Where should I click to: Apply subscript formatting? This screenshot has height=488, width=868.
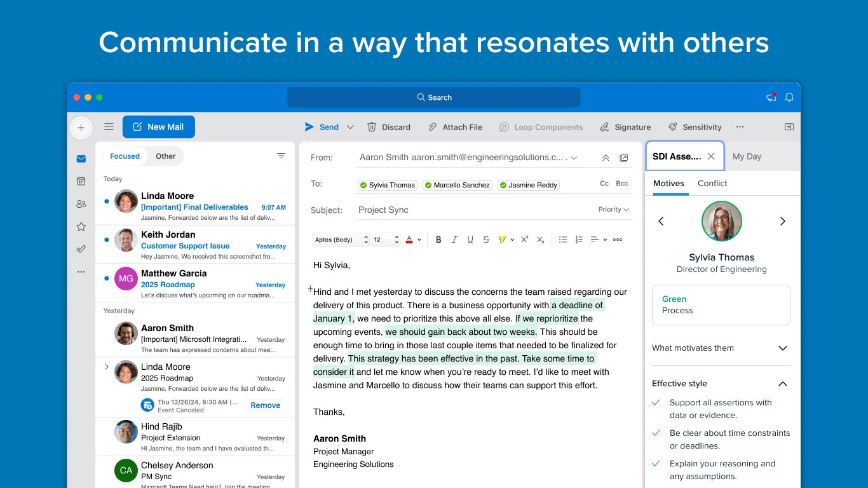point(540,240)
